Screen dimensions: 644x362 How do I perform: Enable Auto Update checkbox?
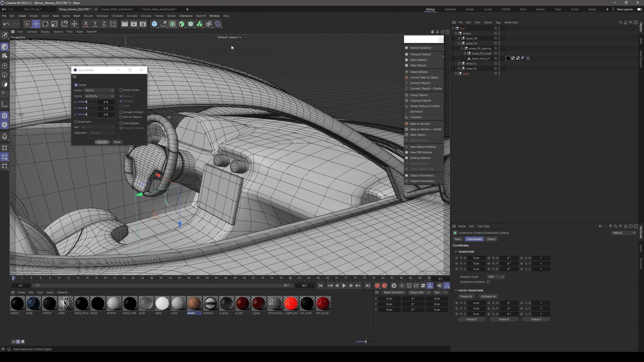[121, 123]
